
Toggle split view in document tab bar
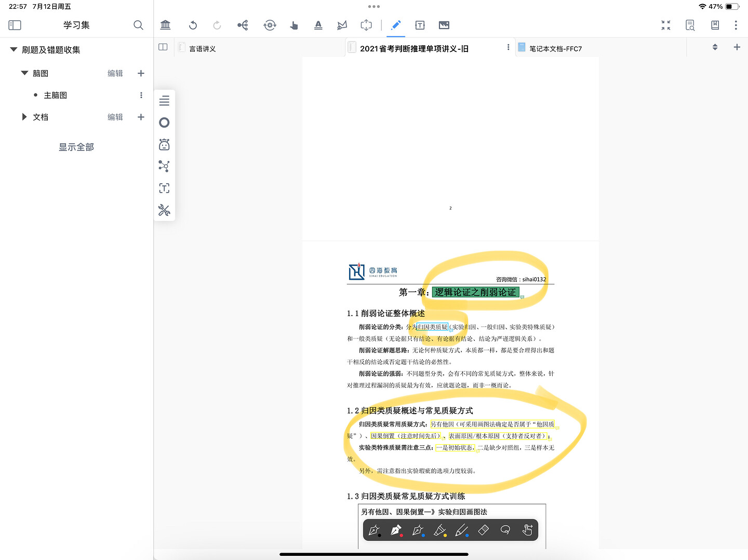[x=163, y=47]
